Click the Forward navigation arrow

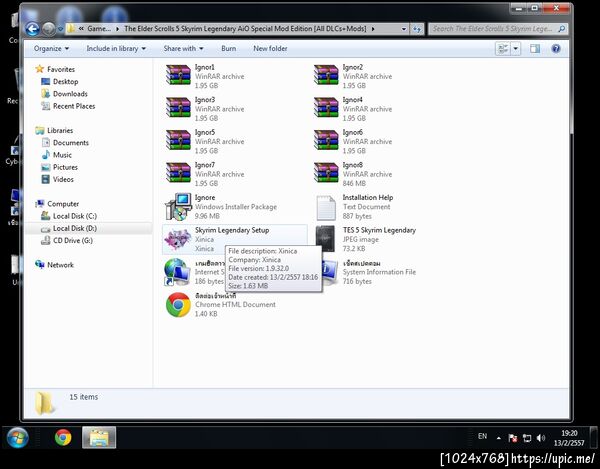pos(49,29)
